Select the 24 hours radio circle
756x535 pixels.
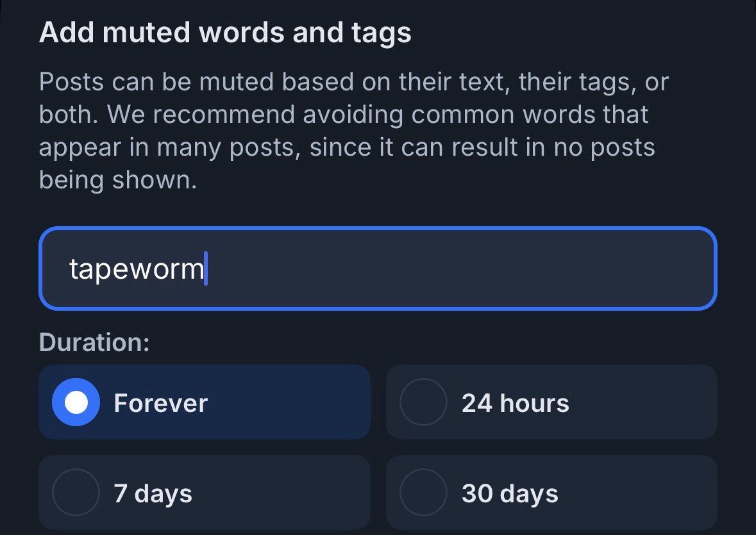(x=423, y=402)
